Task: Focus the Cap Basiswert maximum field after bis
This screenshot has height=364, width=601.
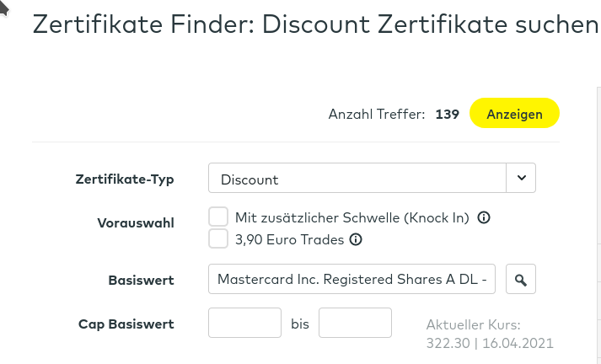Action: [x=355, y=324]
